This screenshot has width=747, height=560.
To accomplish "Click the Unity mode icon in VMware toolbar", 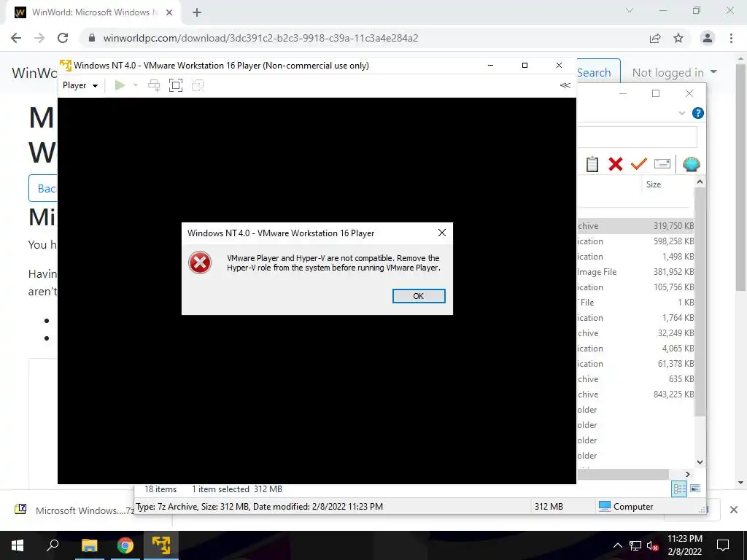I will coord(198,85).
